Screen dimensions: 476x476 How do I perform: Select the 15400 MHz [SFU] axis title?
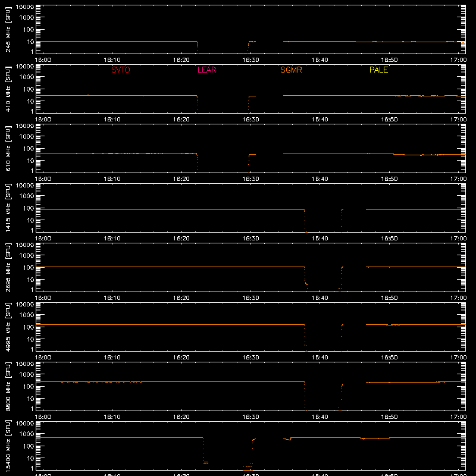pos(8,446)
